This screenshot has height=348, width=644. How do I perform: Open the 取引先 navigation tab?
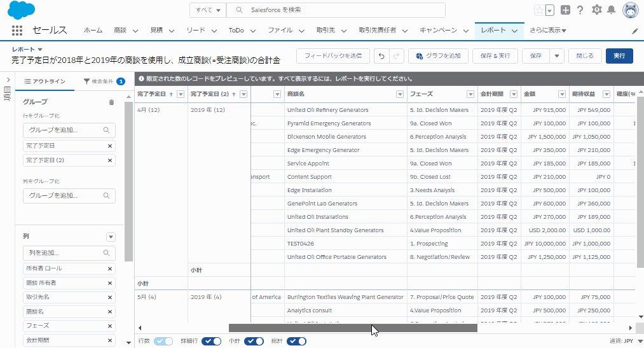point(325,31)
